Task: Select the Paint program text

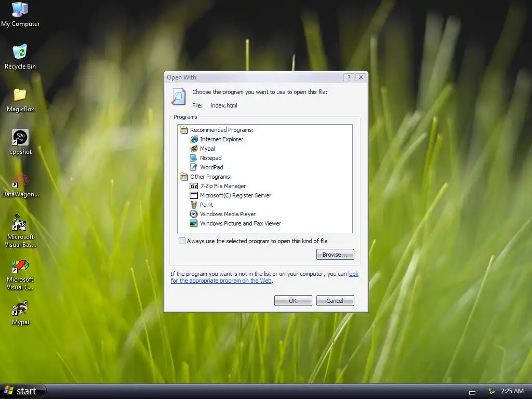Action: (206, 205)
